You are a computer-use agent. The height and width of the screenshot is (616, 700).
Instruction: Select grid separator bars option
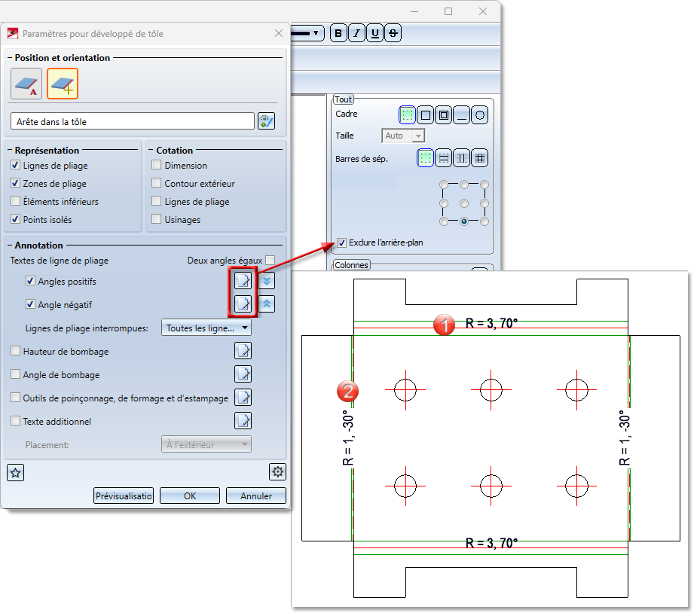[x=479, y=158]
